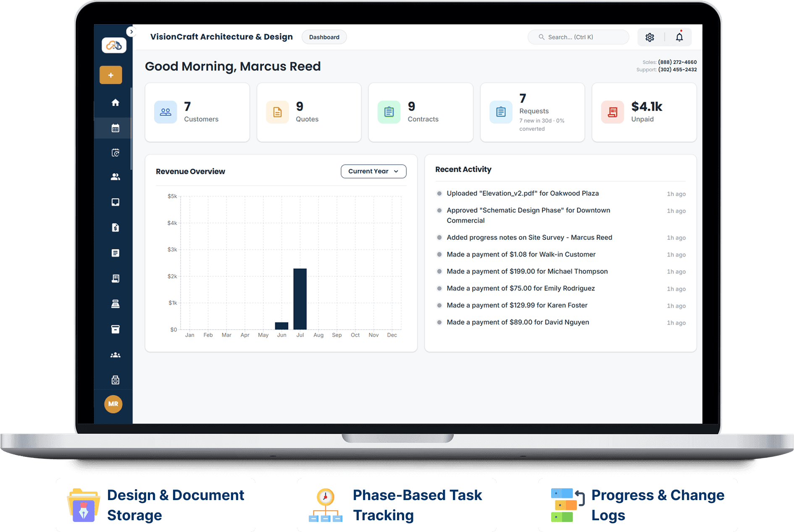The image size is (794, 532).
Task: Click the Dashboard breadcrumb pill
Action: pos(324,37)
